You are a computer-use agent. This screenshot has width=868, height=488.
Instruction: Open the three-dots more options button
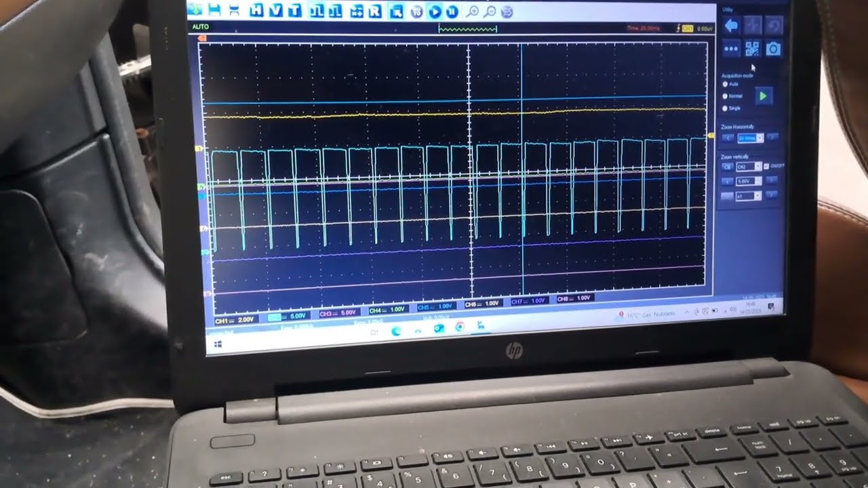(731, 49)
